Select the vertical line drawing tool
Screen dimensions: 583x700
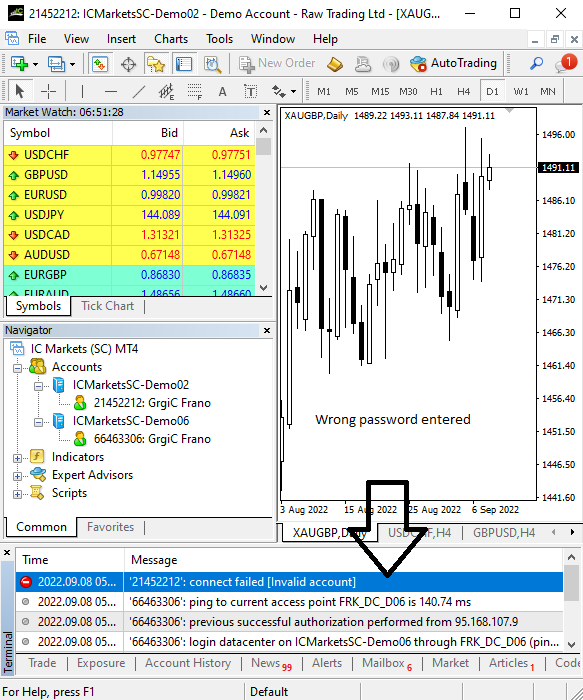(82, 92)
